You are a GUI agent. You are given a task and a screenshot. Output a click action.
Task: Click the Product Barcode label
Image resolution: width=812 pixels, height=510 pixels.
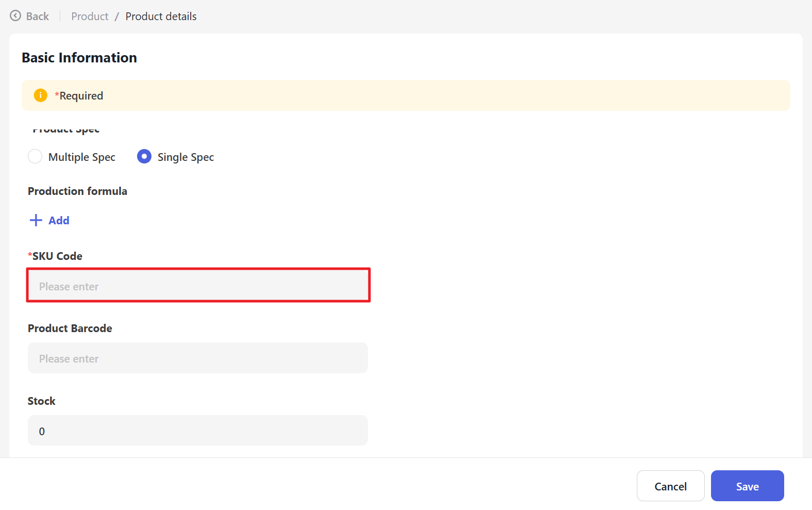tap(70, 328)
